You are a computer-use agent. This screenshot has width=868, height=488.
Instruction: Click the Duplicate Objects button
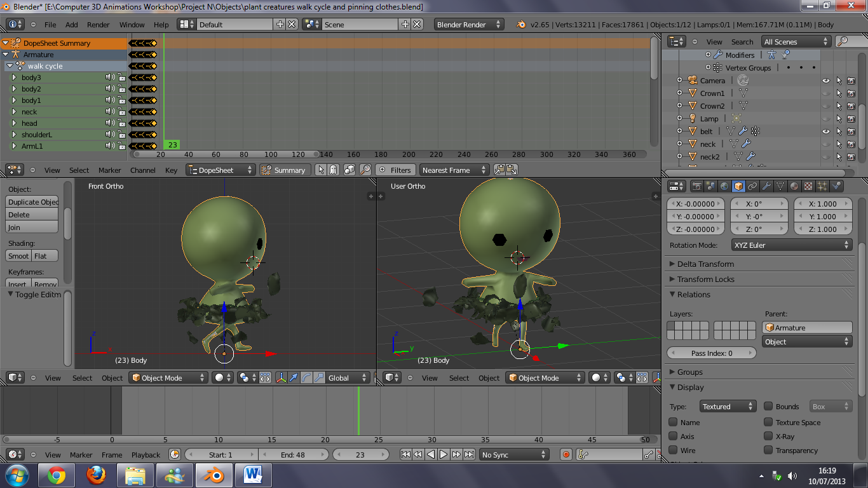[32, 202]
